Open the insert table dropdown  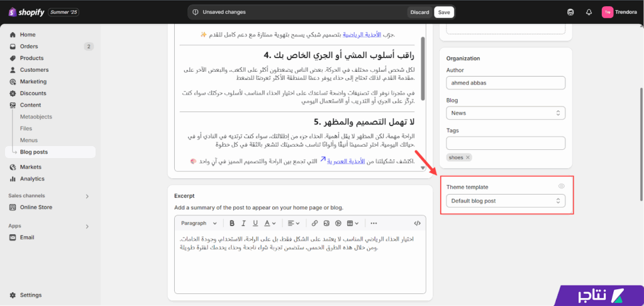click(x=353, y=223)
